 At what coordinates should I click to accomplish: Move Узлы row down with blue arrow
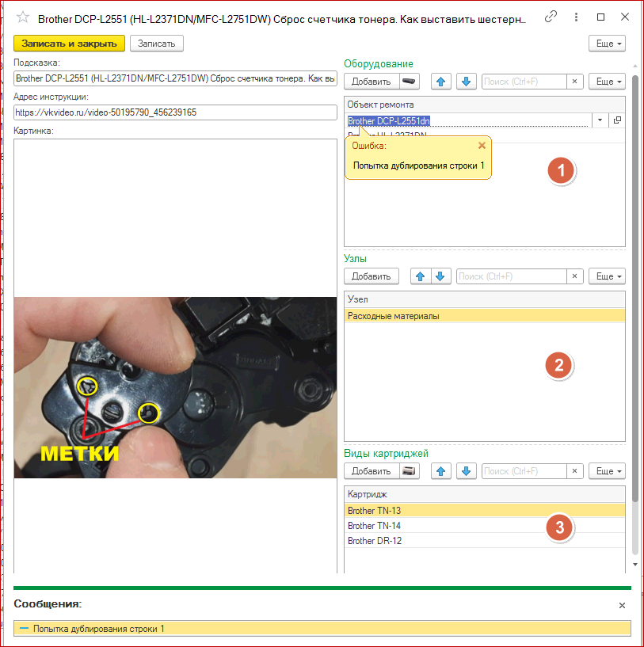click(440, 276)
